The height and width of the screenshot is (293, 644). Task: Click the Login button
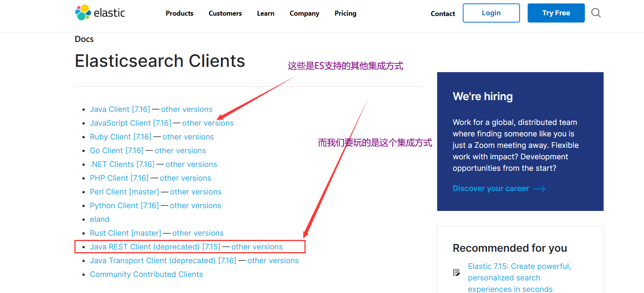pos(491,13)
